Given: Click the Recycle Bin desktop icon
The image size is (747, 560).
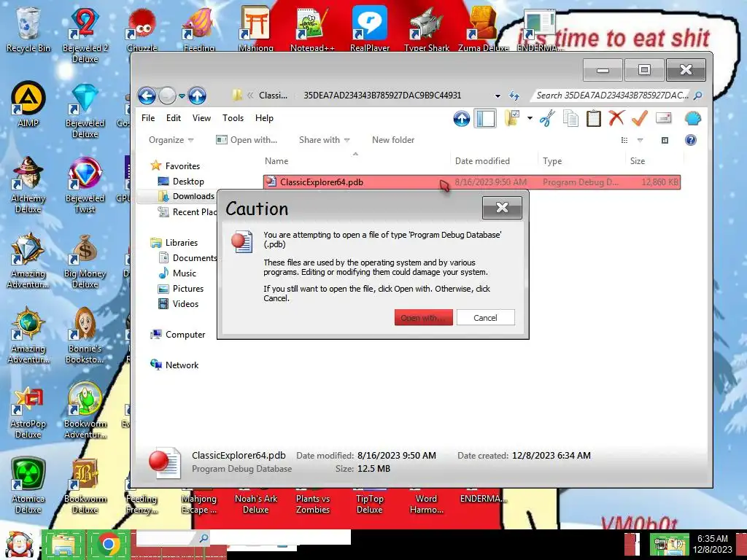Looking at the screenshot, I should (x=28, y=29).
